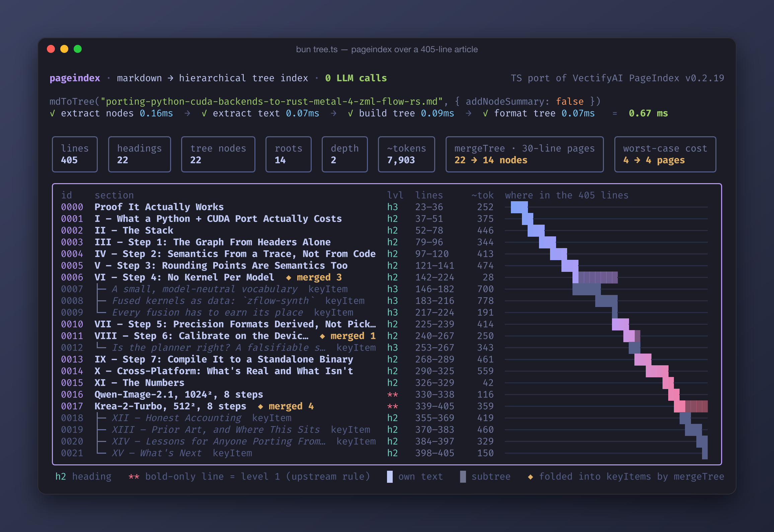Click token count '778' in ~tok column
The width and height of the screenshot is (774, 532).
[485, 301]
